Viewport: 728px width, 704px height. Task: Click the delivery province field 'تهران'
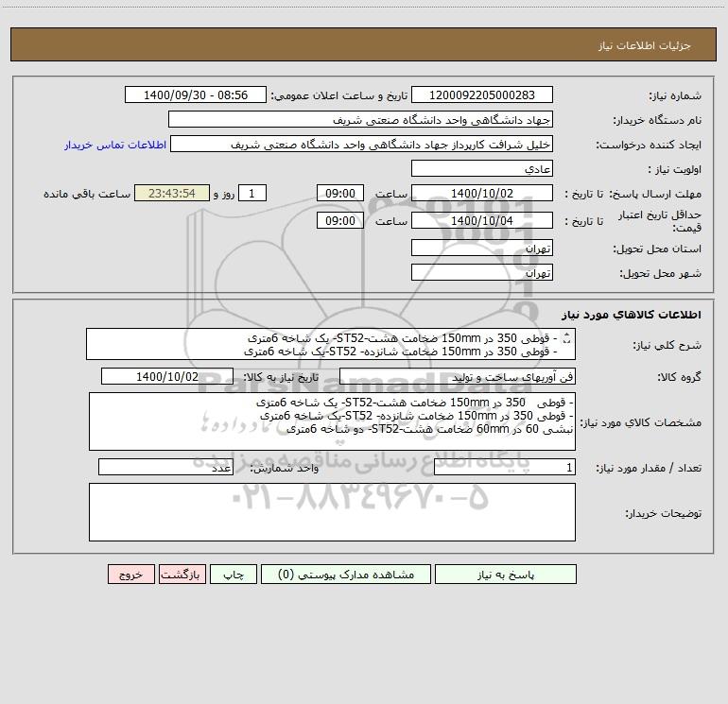[482, 248]
